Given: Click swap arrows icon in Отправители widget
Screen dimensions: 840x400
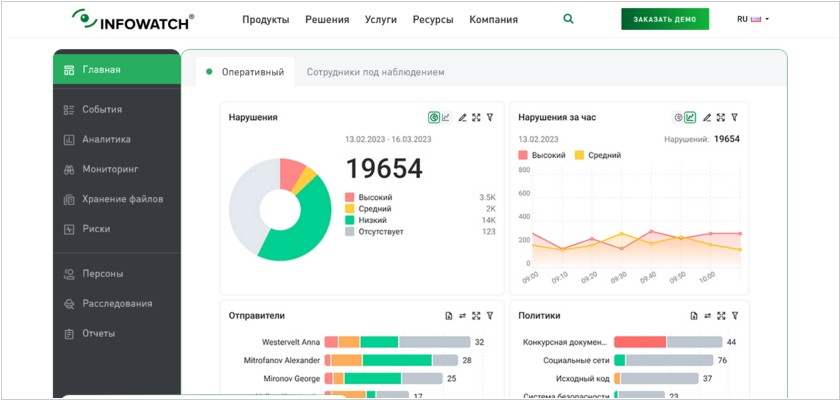Looking at the screenshot, I should (x=462, y=316).
